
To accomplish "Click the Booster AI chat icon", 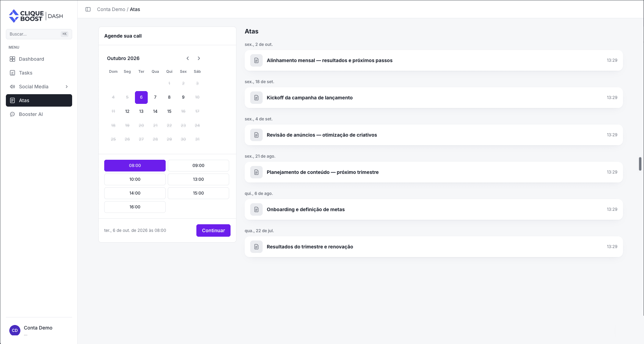I will [12, 114].
